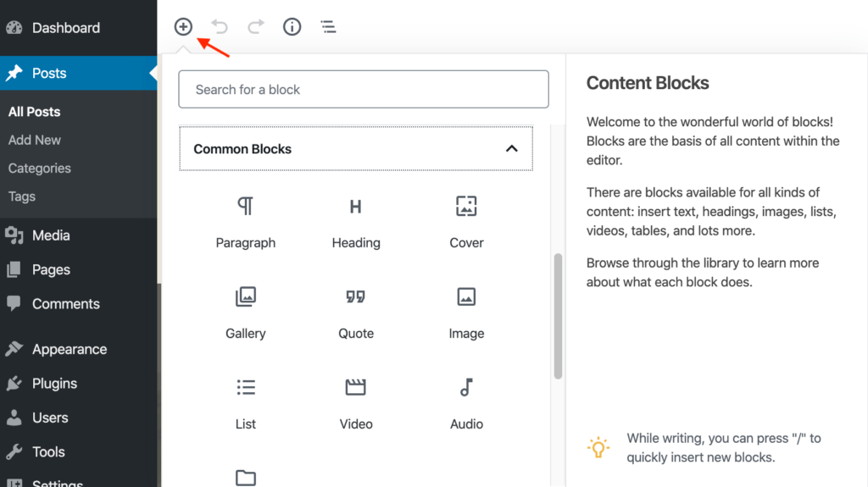Open the Appearance menu

click(70, 349)
